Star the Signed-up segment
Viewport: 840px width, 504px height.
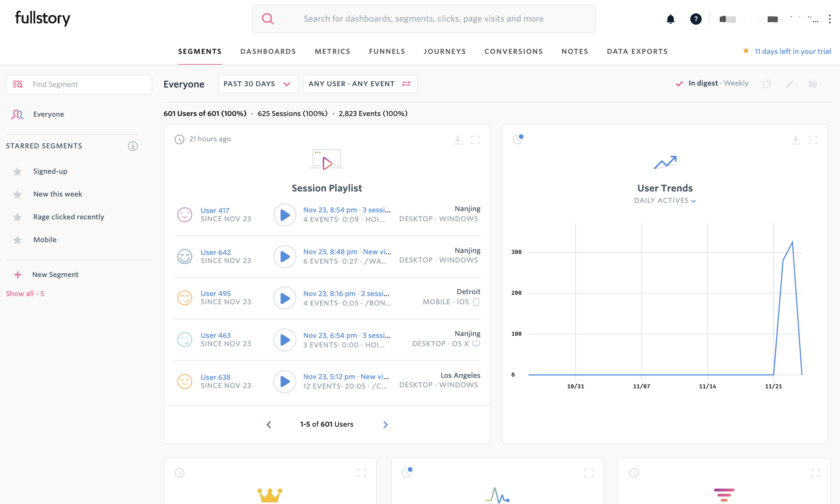click(17, 171)
